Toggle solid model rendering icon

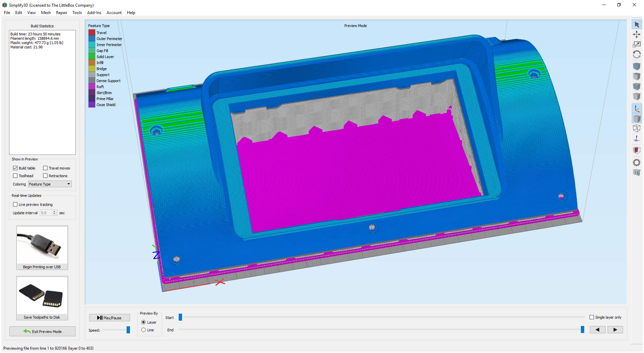pos(637,118)
